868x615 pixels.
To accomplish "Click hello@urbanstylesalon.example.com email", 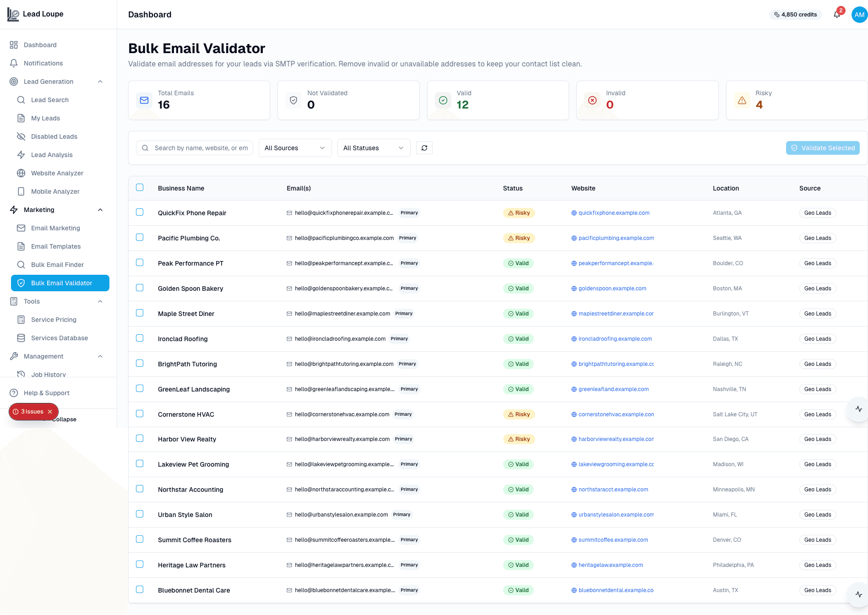I will pos(342,515).
